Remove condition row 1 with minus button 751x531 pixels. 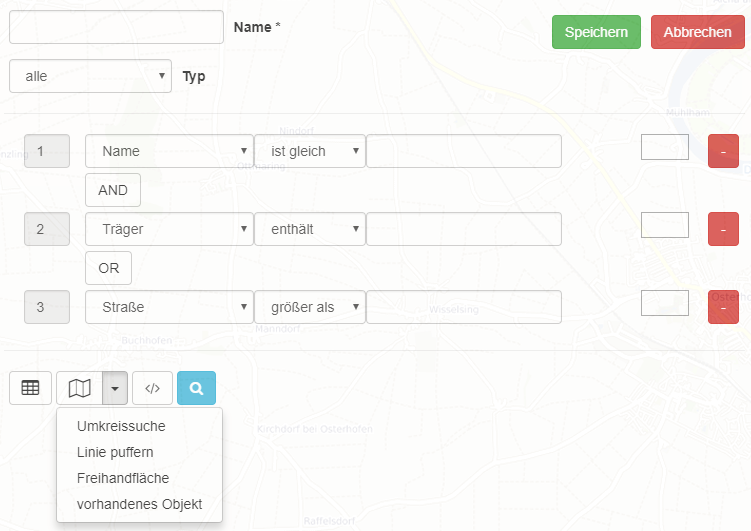pos(723,151)
